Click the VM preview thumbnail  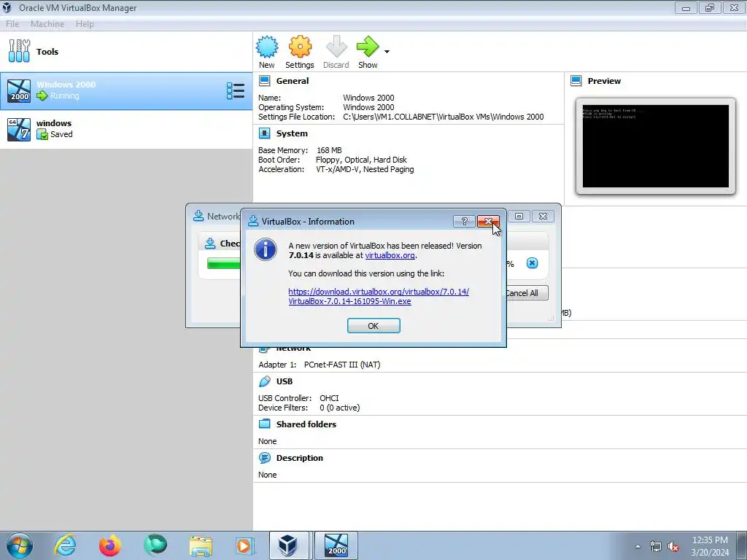(656, 146)
